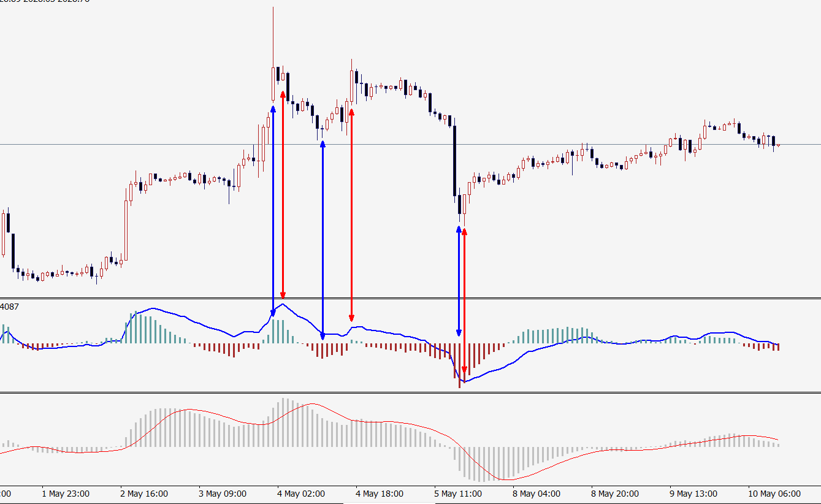Click the "9 May 13:00" time axis label
821x504 pixels.
[693, 494]
